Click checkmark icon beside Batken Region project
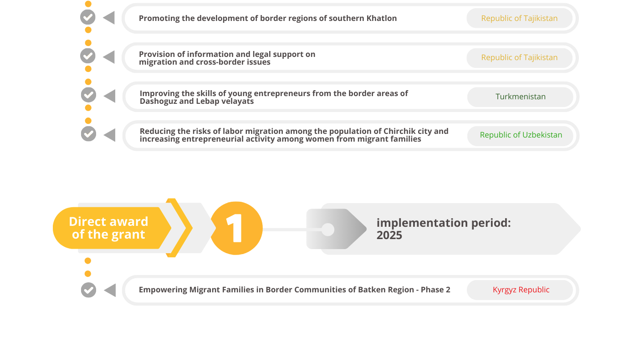The width and height of the screenshot is (644, 342). [88, 290]
